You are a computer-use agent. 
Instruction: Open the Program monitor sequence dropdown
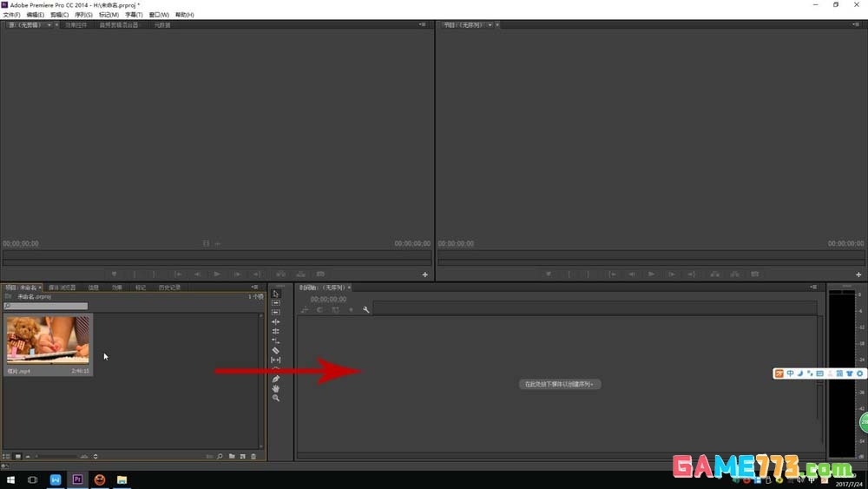[490, 25]
